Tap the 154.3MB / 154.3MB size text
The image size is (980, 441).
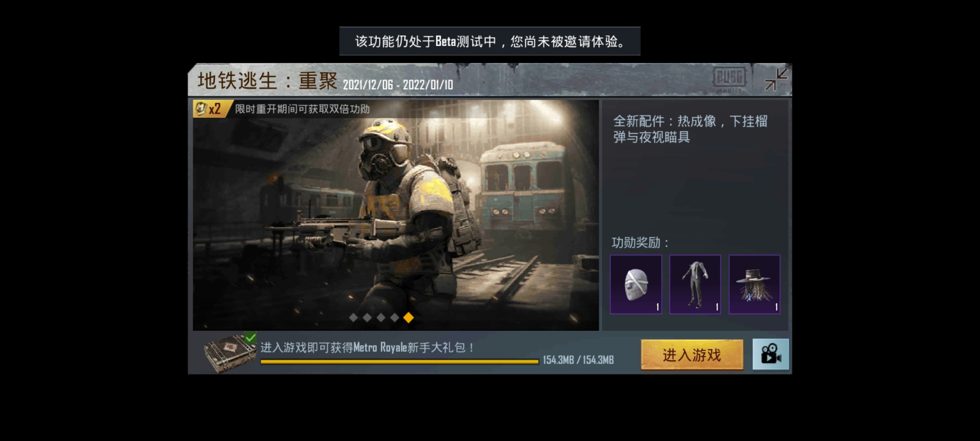[578, 360]
